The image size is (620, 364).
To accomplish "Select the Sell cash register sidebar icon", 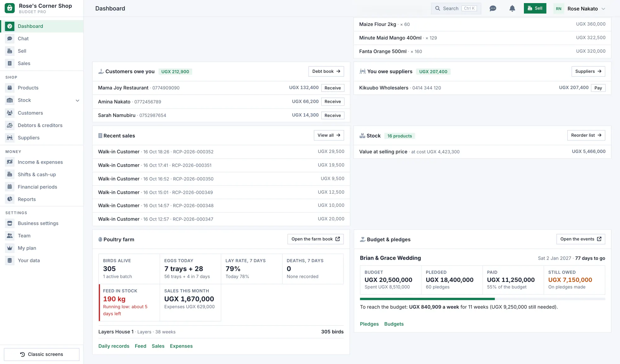I will tap(10, 51).
